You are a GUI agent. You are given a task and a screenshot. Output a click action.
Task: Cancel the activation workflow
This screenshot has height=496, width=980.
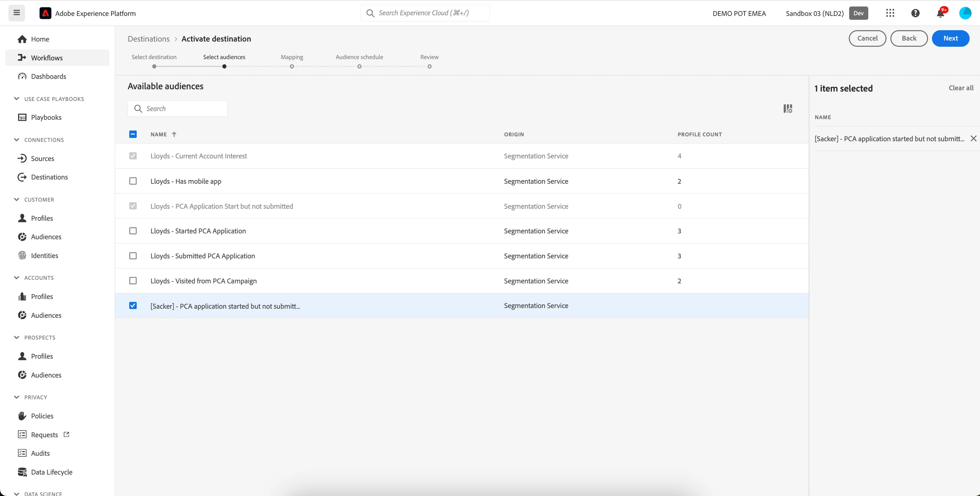867,38
